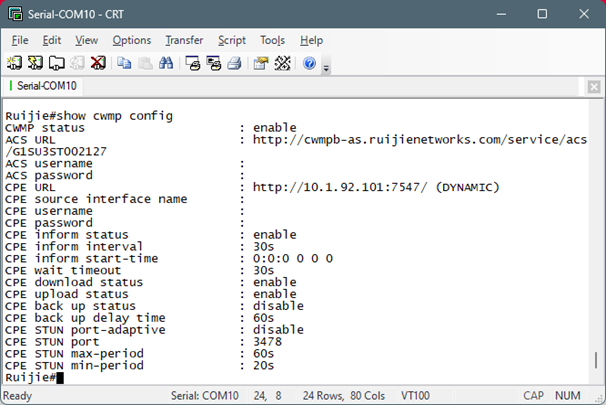Click the Print Screen toolbar icon
606x405 pixels.
tap(193, 63)
